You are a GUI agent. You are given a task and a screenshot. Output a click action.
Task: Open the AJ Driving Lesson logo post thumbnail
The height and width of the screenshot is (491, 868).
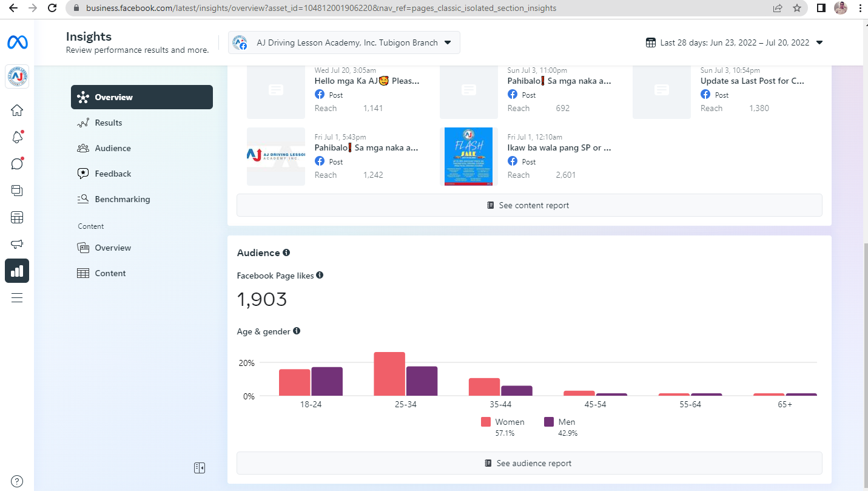276,157
